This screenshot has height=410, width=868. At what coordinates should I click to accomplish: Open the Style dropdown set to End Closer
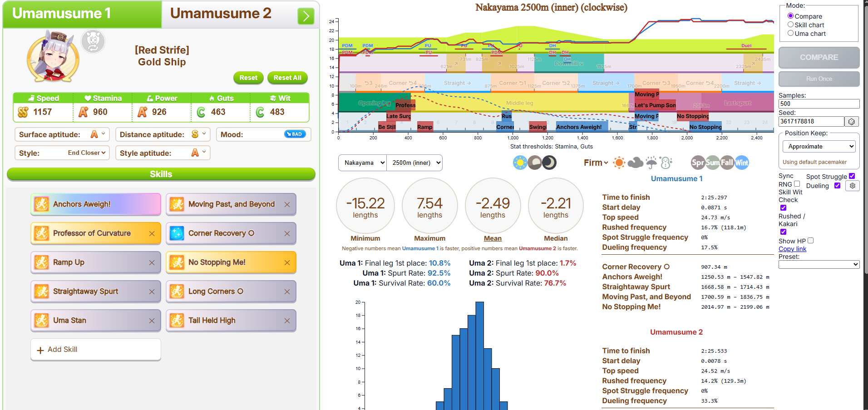pyautogui.click(x=87, y=153)
